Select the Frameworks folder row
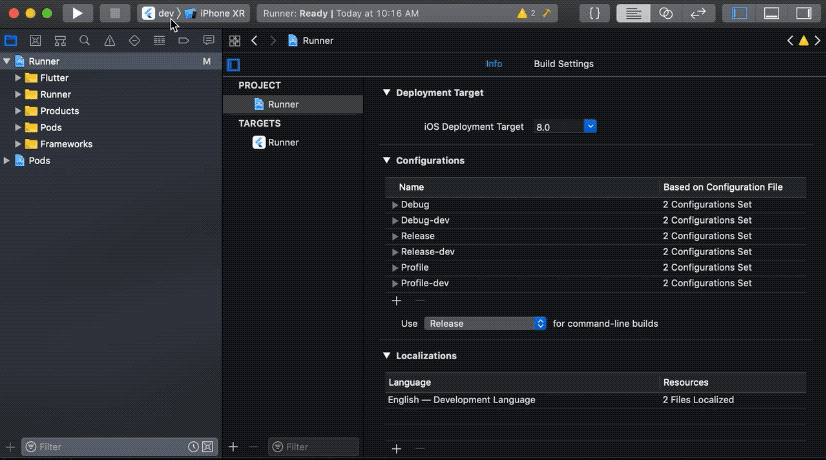The image size is (826, 460). (111, 144)
